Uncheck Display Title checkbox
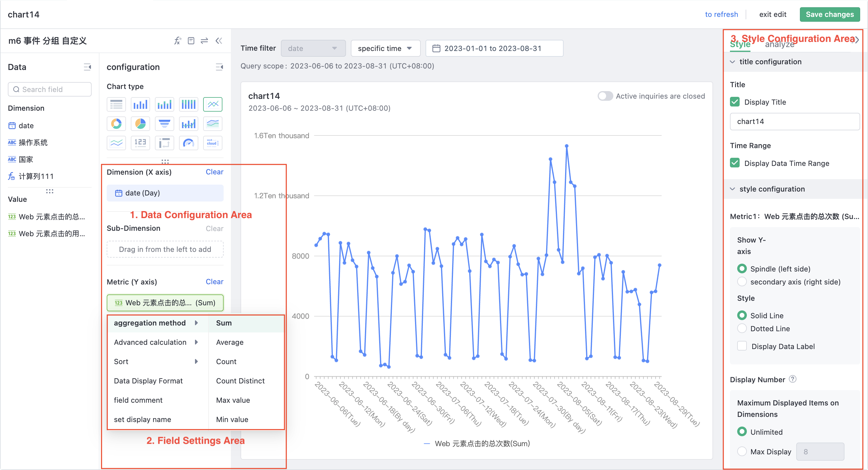This screenshot has width=868, height=470. pos(735,102)
